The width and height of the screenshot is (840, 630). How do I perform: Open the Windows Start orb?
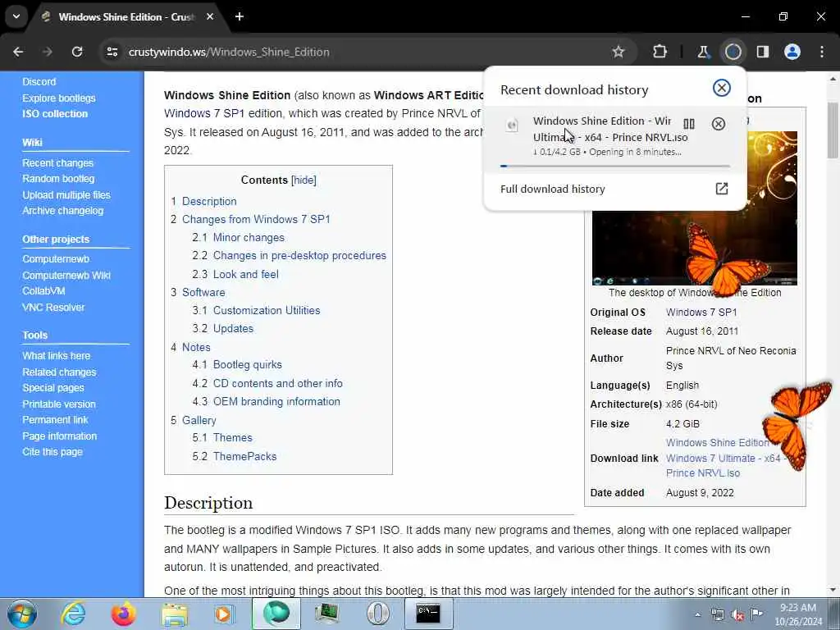pyautogui.click(x=22, y=614)
